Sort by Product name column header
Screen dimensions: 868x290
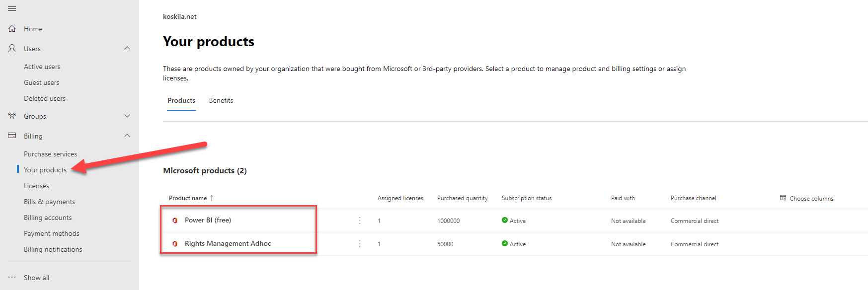(188, 198)
